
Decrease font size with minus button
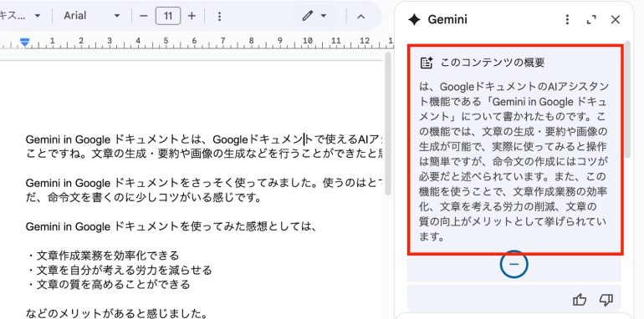click(143, 16)
